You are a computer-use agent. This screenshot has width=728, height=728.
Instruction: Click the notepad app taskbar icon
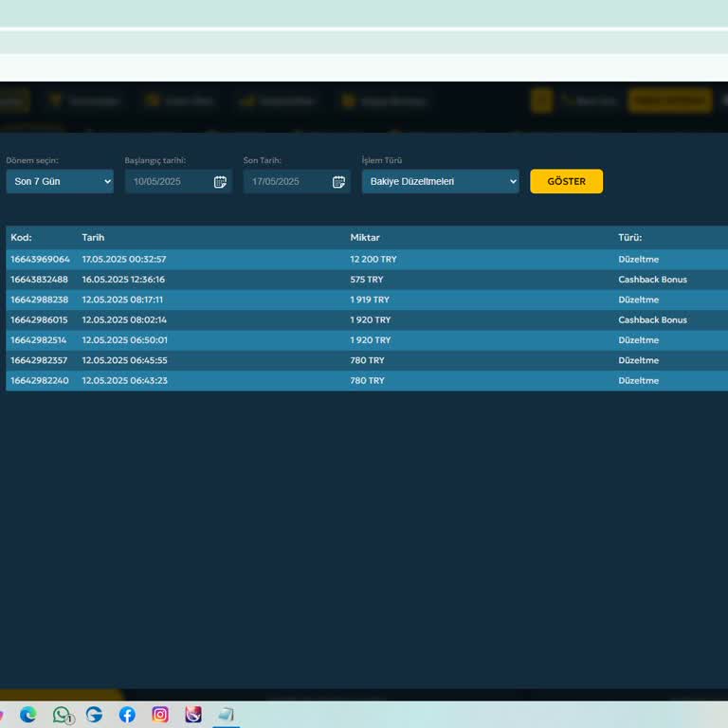click(x=226, y=715)
